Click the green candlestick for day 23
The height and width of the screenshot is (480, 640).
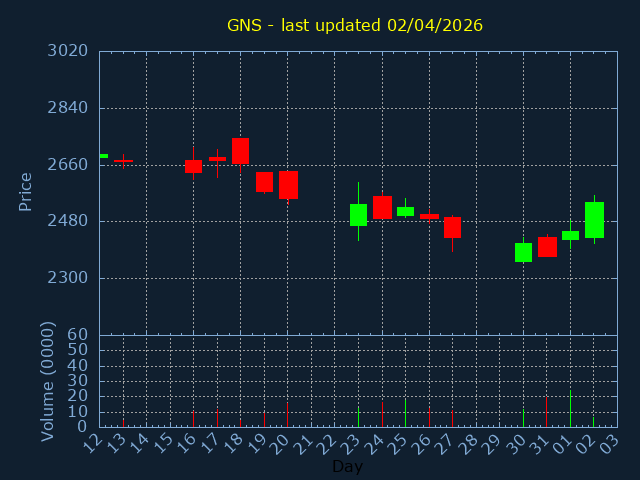click(x=358, y=214)
